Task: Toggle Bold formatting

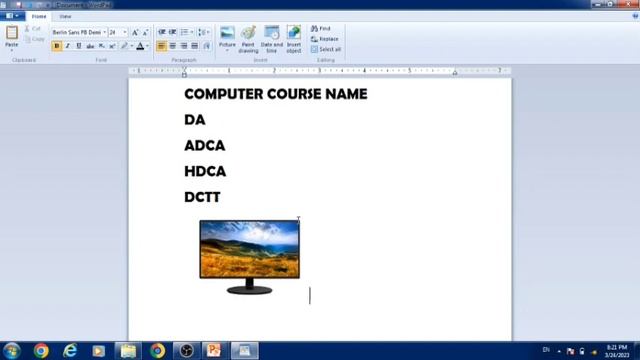Action: point(57,46)
